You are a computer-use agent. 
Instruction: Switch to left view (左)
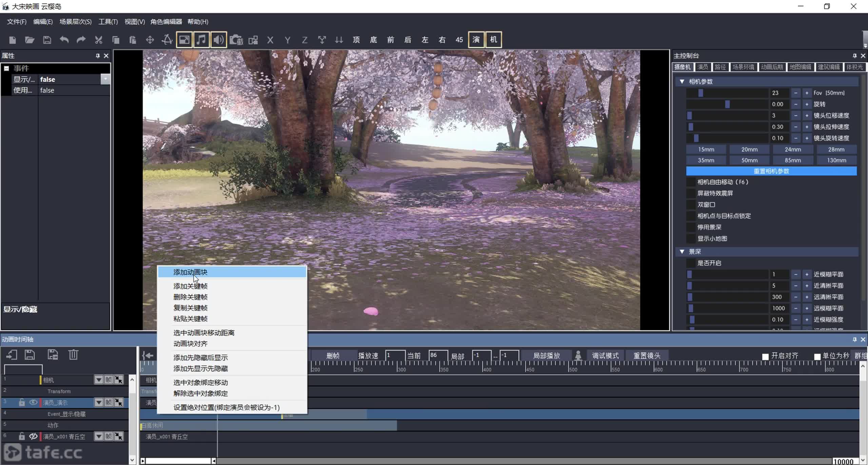(x=425, y=40)
